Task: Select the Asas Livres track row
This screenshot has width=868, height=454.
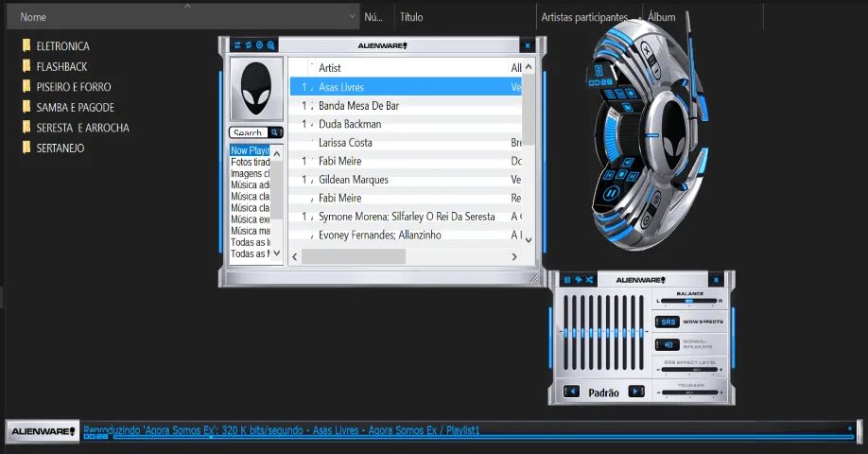Action: click(406, 87)
